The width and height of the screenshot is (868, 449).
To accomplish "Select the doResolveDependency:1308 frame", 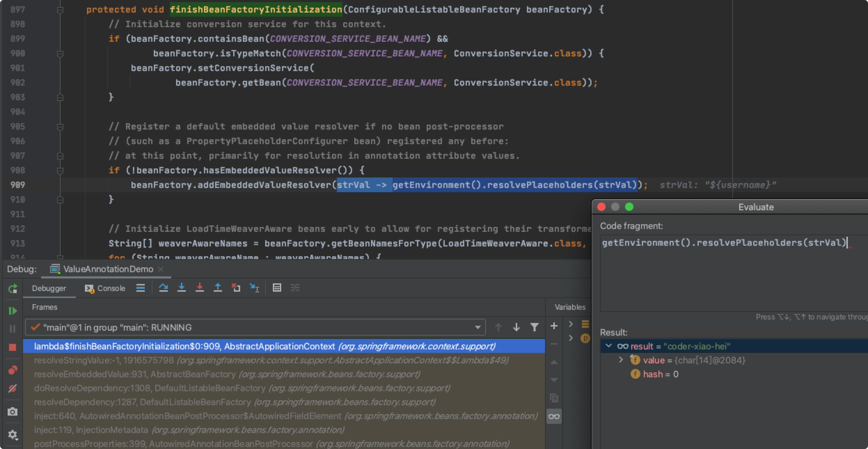I will tap(284, 388).
